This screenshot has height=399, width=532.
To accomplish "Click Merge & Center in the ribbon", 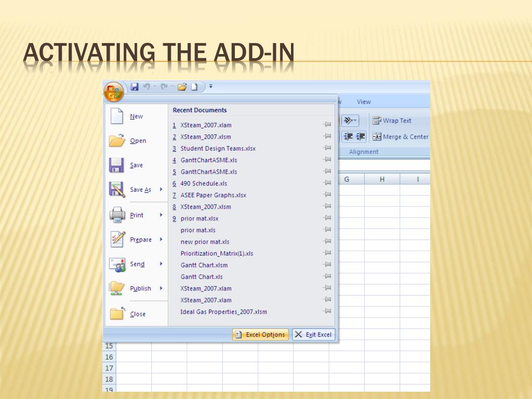I will tap(401, 137).
